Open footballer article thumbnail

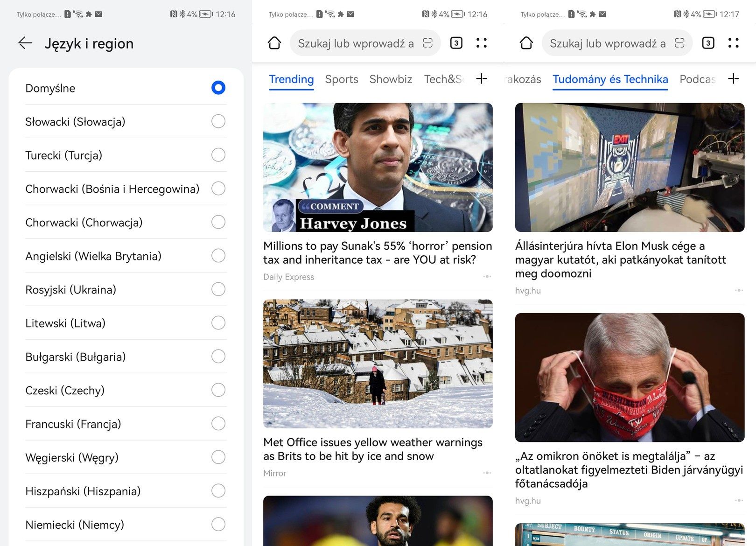point(378,521)
